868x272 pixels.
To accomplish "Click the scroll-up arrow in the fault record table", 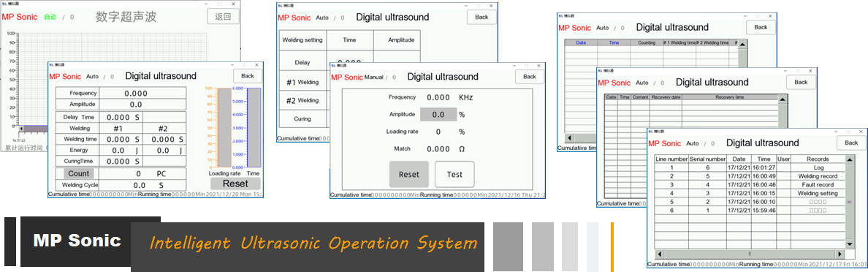I will (783, 99).
